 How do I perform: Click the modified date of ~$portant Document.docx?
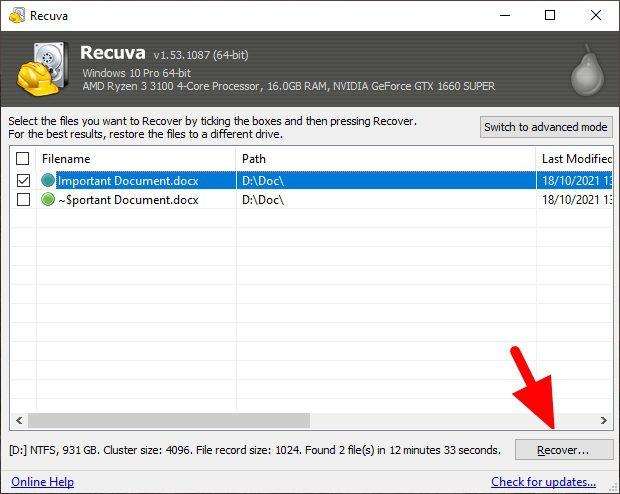pos(577,200)
